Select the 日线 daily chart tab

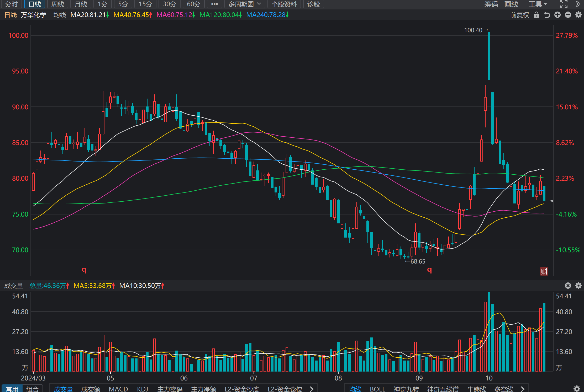coord(35,4)
